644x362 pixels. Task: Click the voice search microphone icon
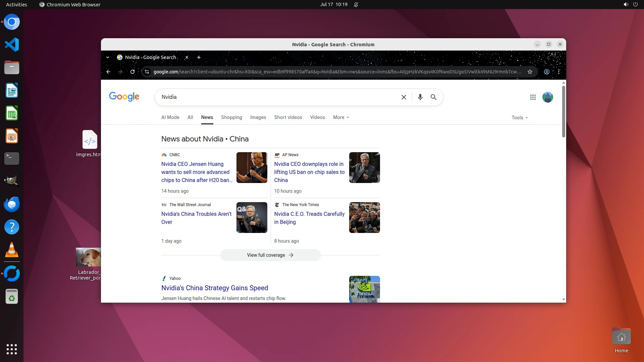click(x=420, y=97)
